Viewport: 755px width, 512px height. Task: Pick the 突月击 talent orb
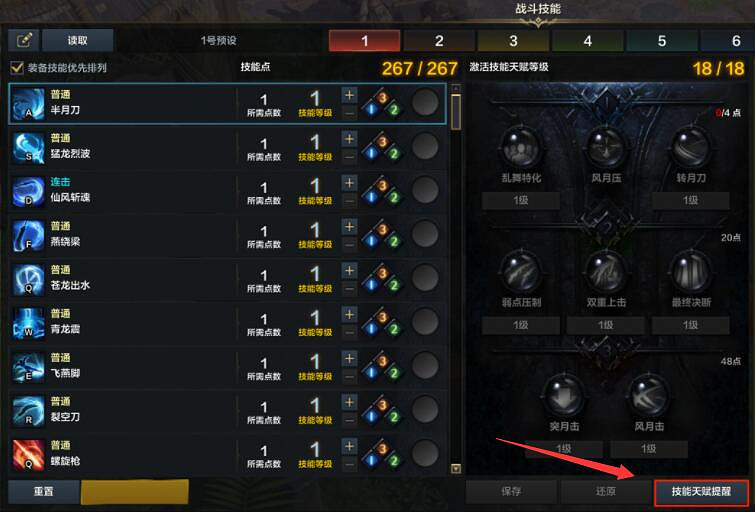[563, 396]
